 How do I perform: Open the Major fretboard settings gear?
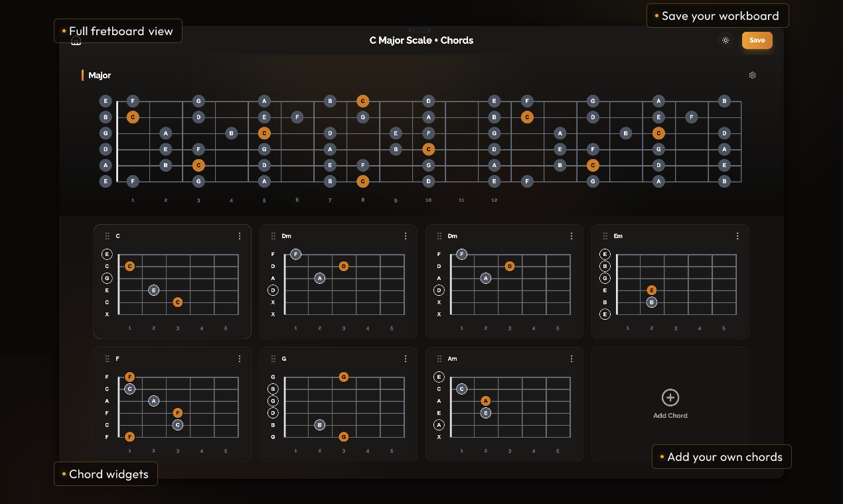pos(753,76)
